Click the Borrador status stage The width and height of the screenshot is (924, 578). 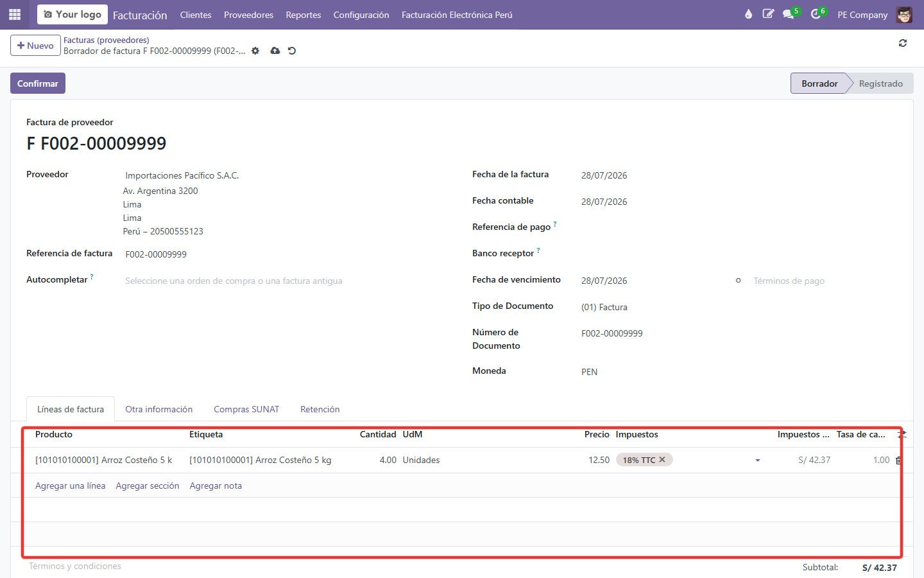click(819, 83)
